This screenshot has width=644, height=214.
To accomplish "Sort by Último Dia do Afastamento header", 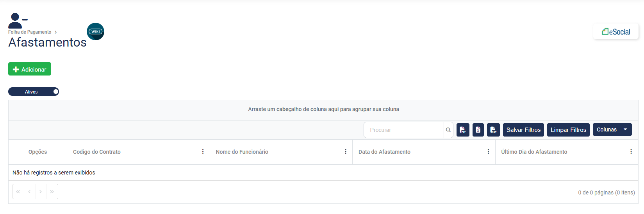I will click(x=534, y=152).
